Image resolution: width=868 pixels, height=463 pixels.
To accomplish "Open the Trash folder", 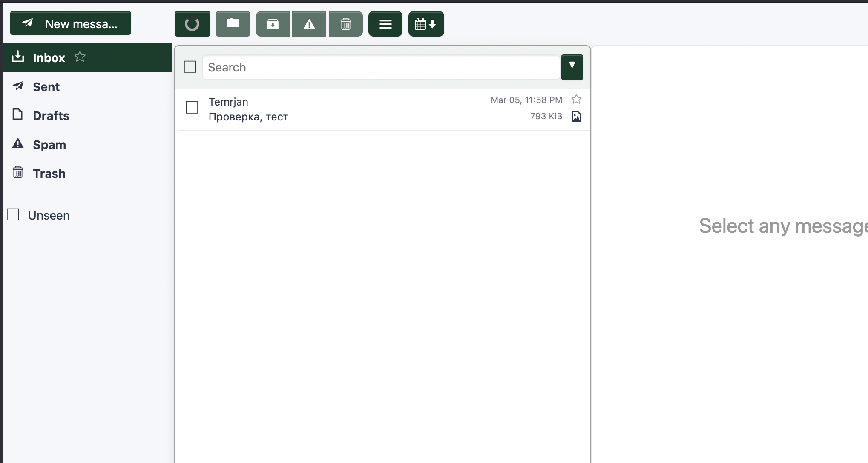I will point(49,173).
